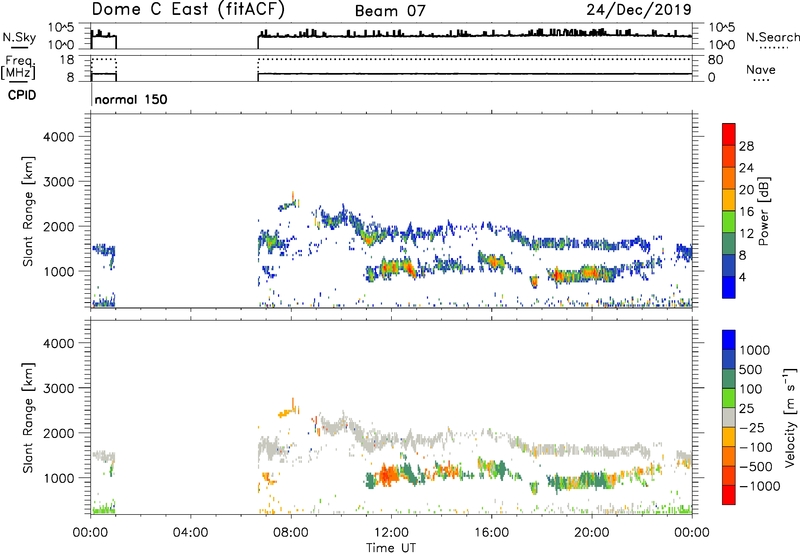Click the '-1000' tick on the velocity scale
800x554 pixels.
coord(759,486)
